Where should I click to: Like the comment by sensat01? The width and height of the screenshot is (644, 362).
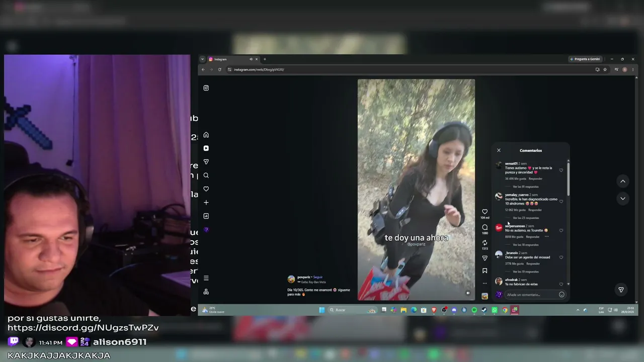pyautogui.click(x=561, y=170)
